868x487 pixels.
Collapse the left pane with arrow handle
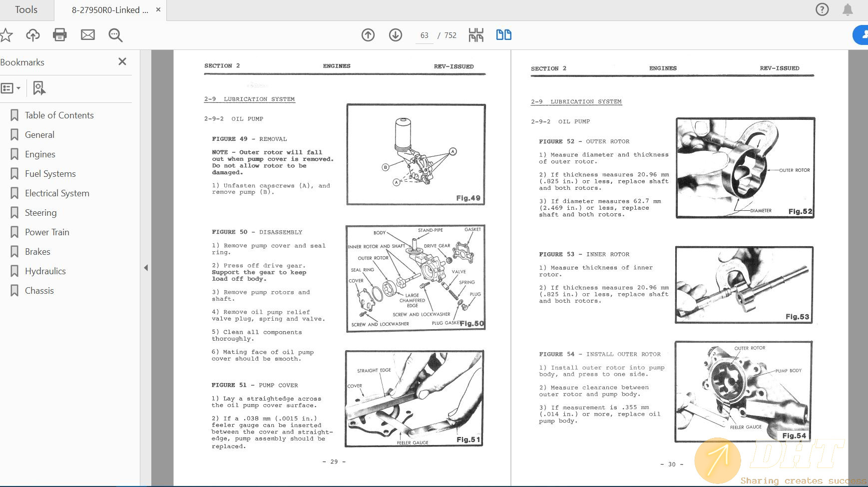coord(146,268)
